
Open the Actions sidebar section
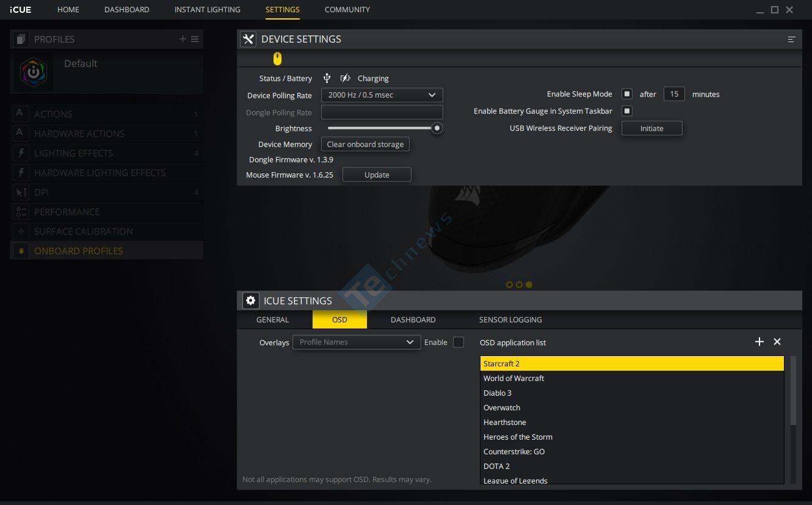point(106,114)
